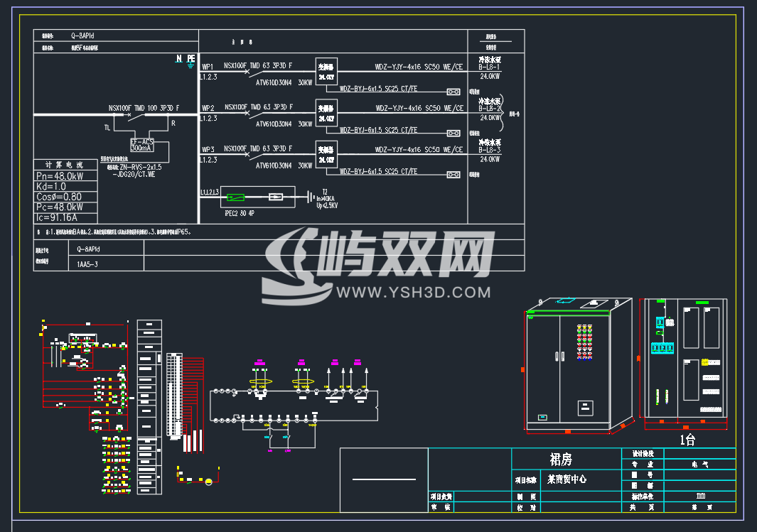
Task: Select the iPEC2 80 4P label
Action: click(240, 213)
